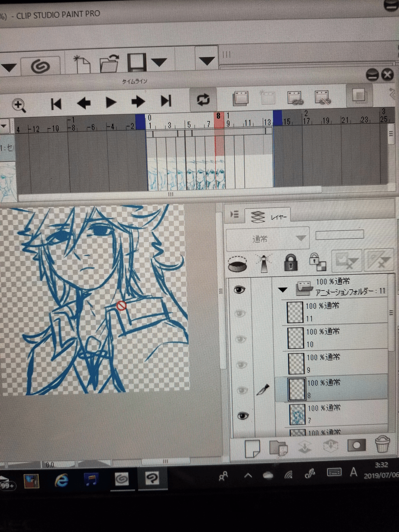Image resolution: width=399 pixels, height=532 pixels.
Task: Add new raster layer at panel bottom
Action: (x=252, y=447)
